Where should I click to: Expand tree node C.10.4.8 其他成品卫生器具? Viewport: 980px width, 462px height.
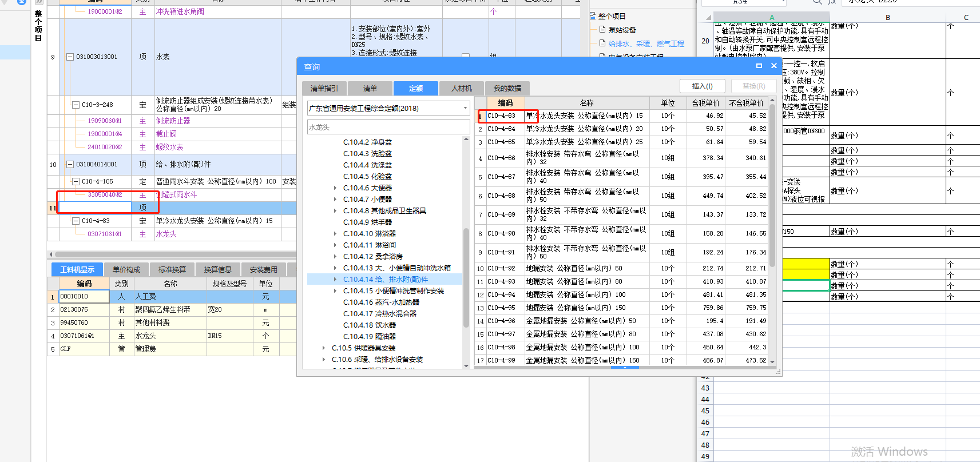pyautogui.click(x=335, y=210)
